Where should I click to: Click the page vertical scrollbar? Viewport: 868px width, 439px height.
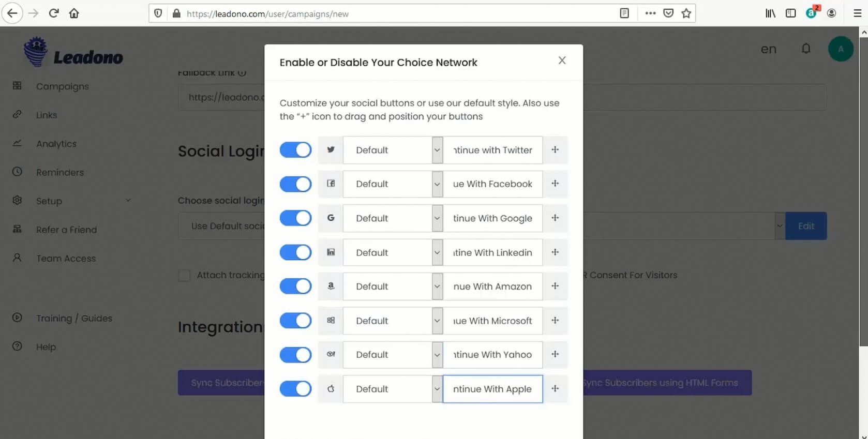coord(863,191)
